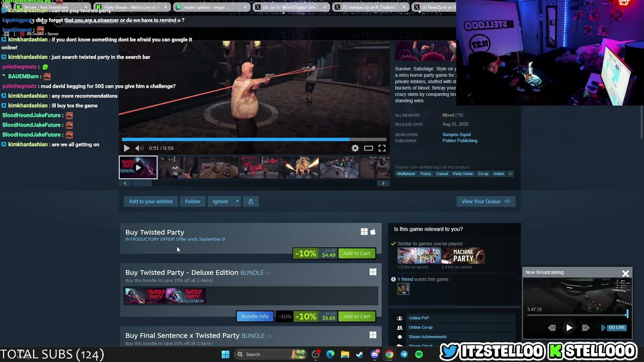Image resolution: width=644 pixels, height=362 pixels.
Task: Close the Now Broadcasting overlay
Action: [x=625, y=274]
